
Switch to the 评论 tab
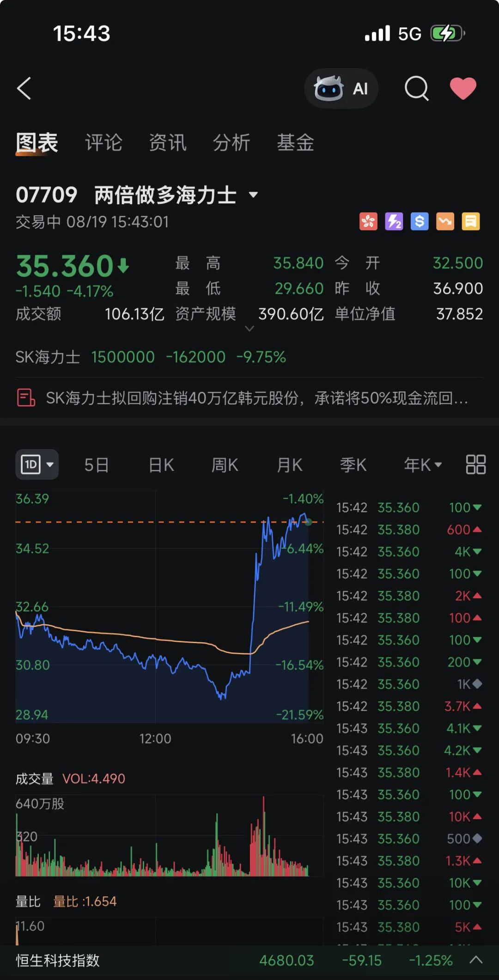point(103,142)
